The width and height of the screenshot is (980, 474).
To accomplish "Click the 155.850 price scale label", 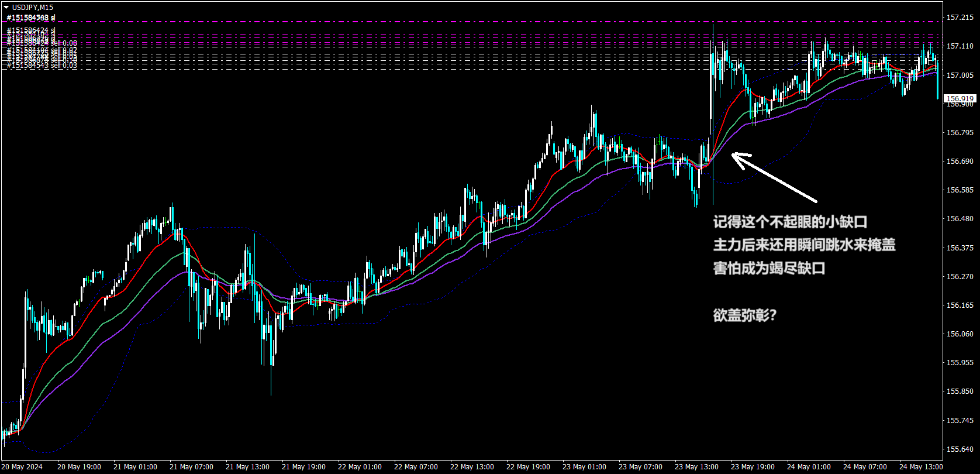I will [x=959, y=391].
